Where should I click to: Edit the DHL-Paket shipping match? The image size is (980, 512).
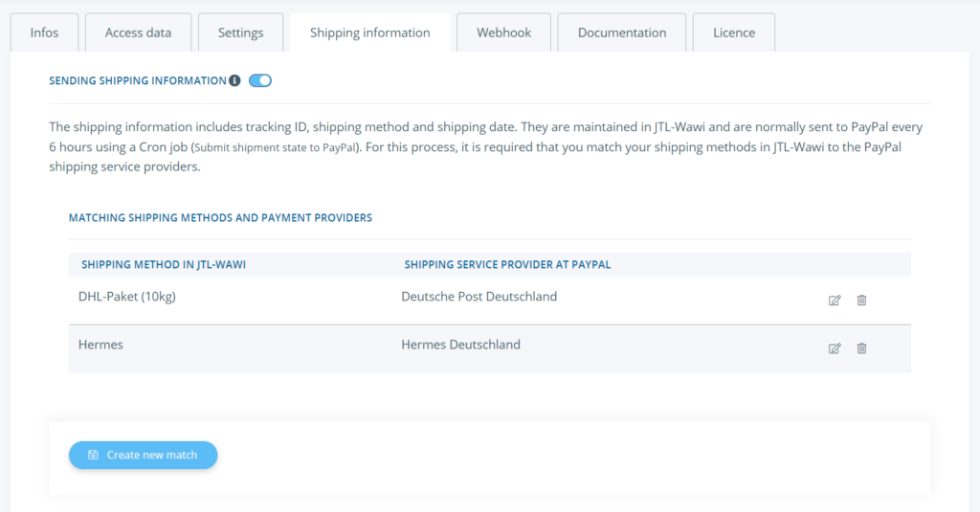pos(835,301)
